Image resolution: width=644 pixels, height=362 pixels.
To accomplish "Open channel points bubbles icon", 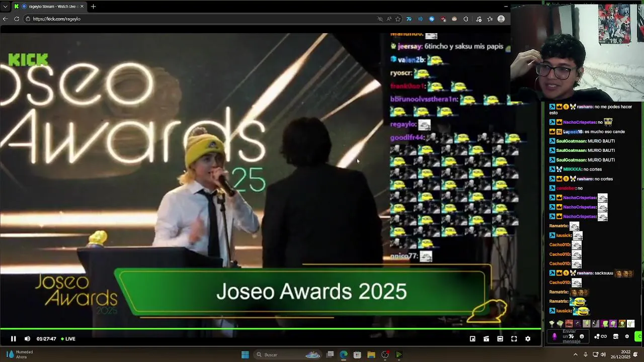I will click(597, 337).
